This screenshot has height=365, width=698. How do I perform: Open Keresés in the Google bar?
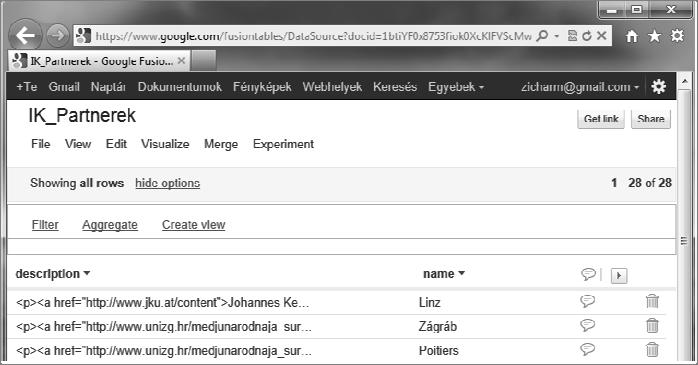[x=395, y=87]
